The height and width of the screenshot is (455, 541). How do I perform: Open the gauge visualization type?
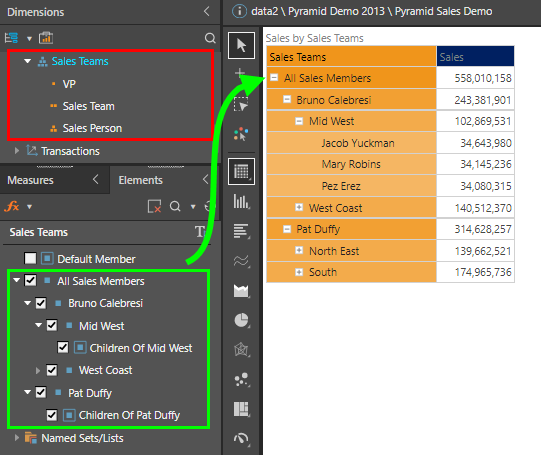point(241,439)
